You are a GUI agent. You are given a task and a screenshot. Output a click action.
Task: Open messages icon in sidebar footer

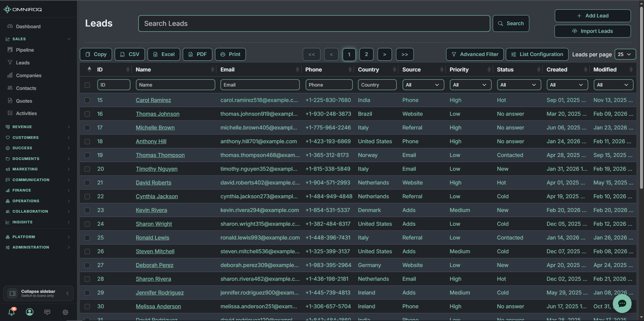47,312
